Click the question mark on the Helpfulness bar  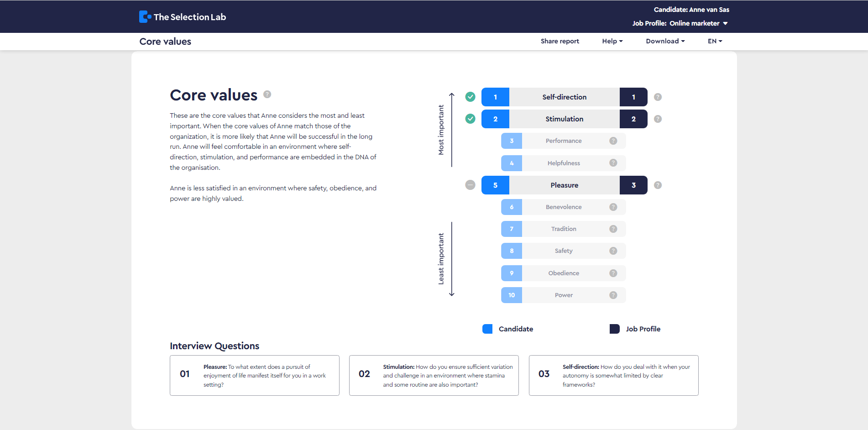[x=613, y=163]
